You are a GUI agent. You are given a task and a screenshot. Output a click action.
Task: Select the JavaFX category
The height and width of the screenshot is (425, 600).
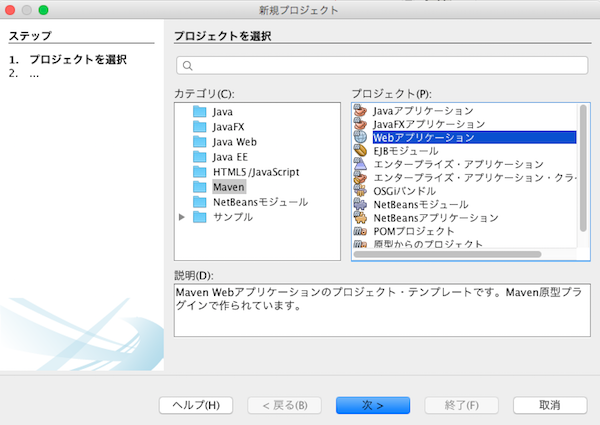pyautogui.click(x=228, y=127)
